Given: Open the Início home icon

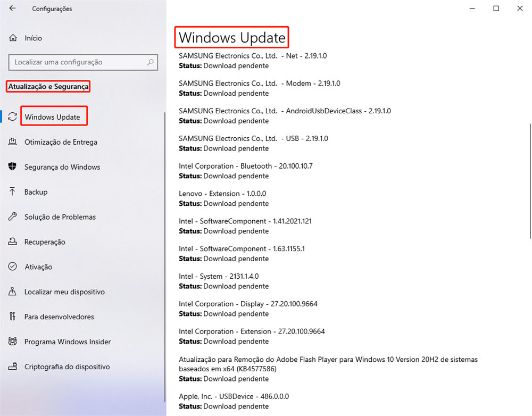Looking at the screenshot, I should 13,38.
